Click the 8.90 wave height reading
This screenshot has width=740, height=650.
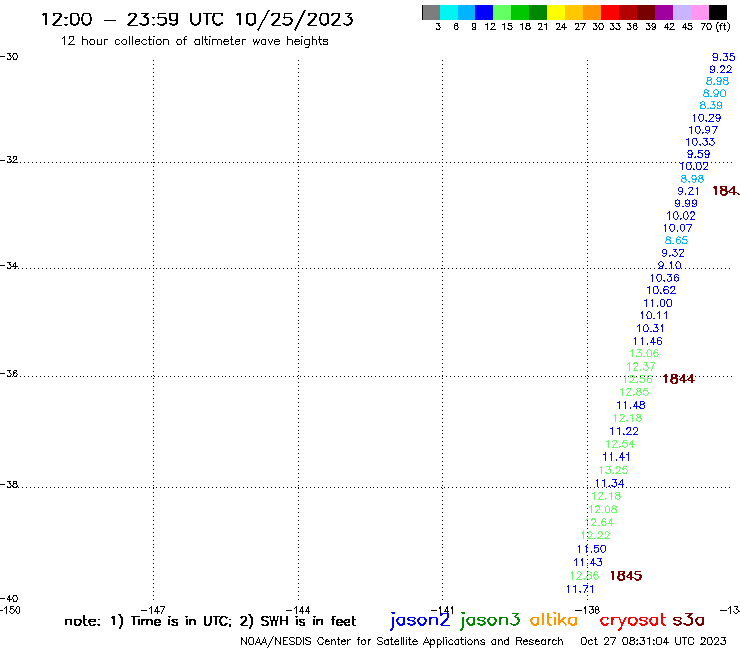pyautogui.click(x=715, y=93)
